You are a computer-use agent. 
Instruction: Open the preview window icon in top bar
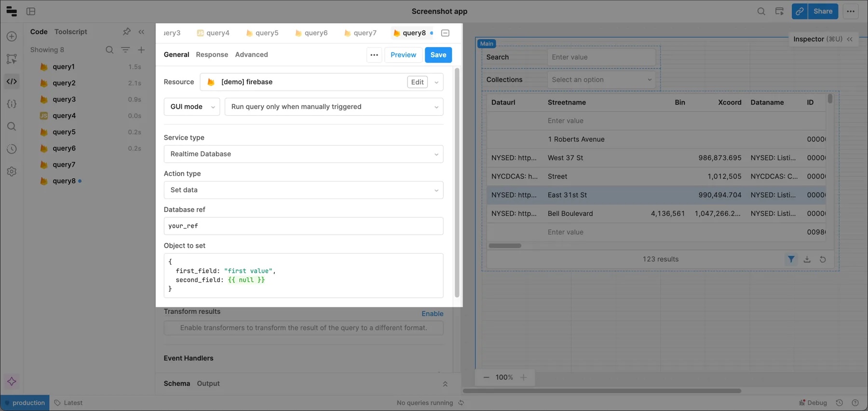click(x=779, y=11)
